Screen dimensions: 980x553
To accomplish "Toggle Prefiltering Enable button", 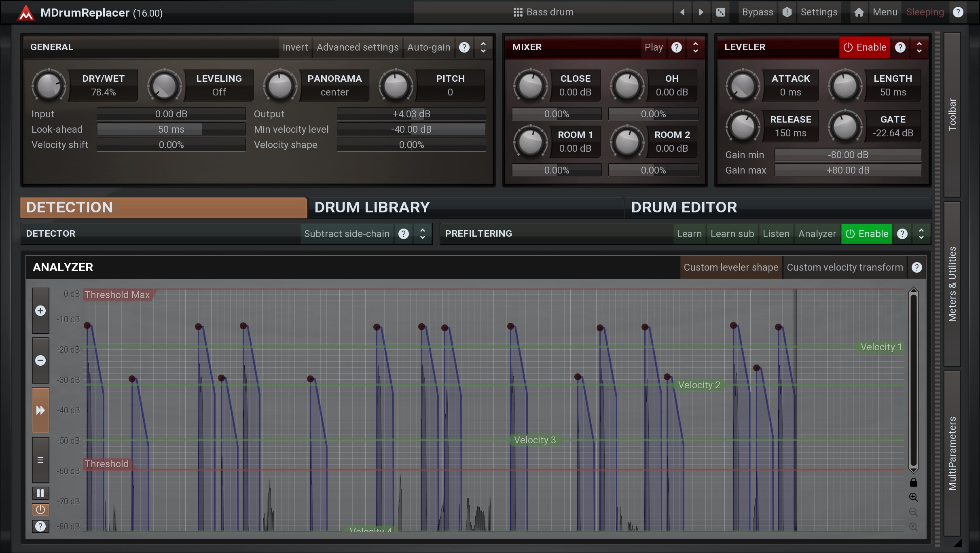I will coord(866,234).
